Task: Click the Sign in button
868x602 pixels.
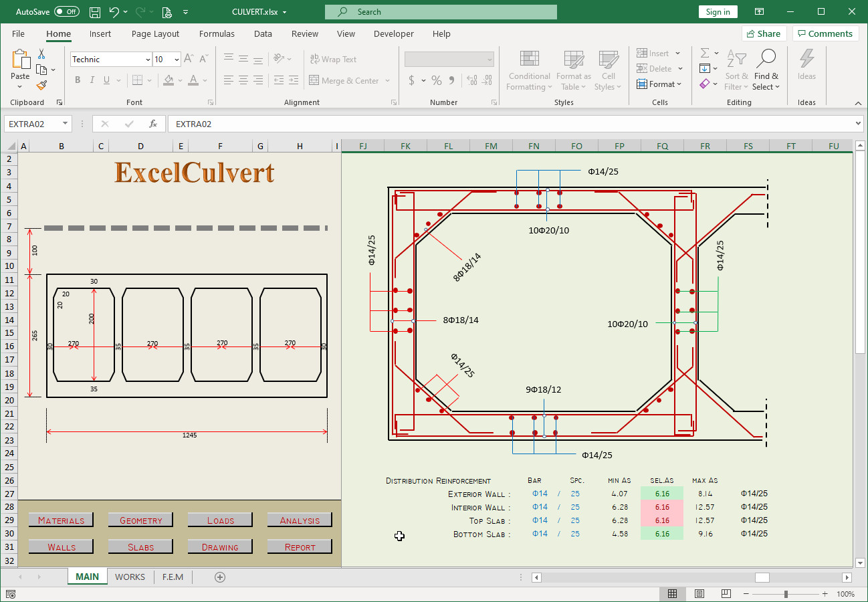Action: click(718, 11)
